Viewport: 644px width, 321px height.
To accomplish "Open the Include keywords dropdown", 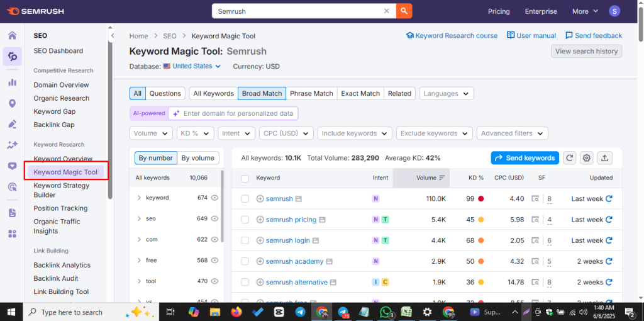I will click(x=355, y=133).
